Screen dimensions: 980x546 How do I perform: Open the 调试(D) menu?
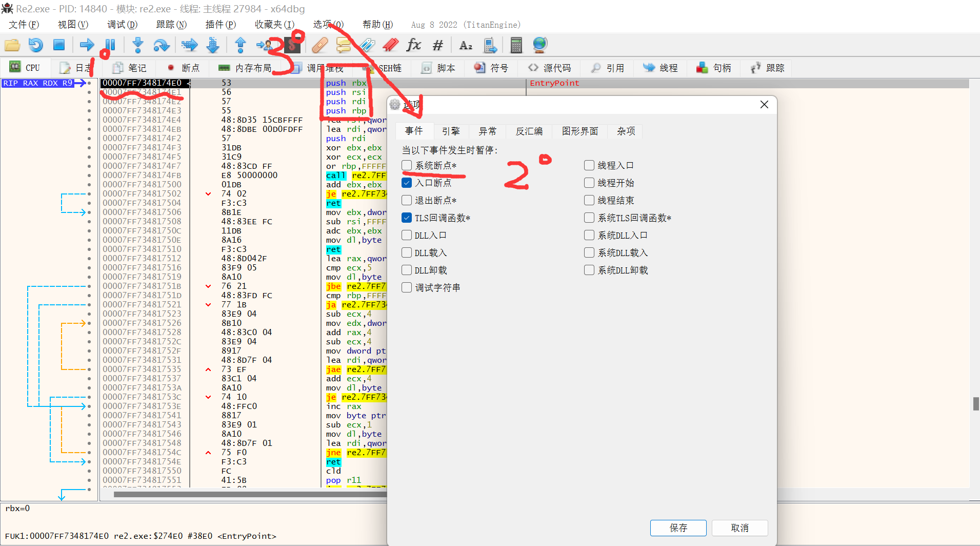point(122,25)
